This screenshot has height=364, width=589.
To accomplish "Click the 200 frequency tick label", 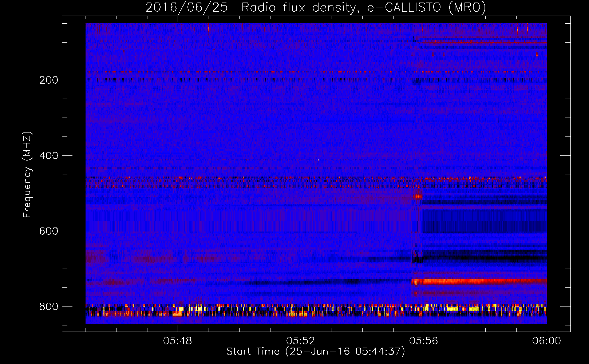I will tap(49, 80).
